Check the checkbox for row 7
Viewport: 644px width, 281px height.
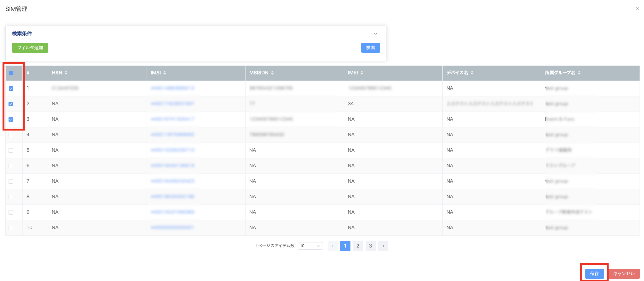coord(11,181)
